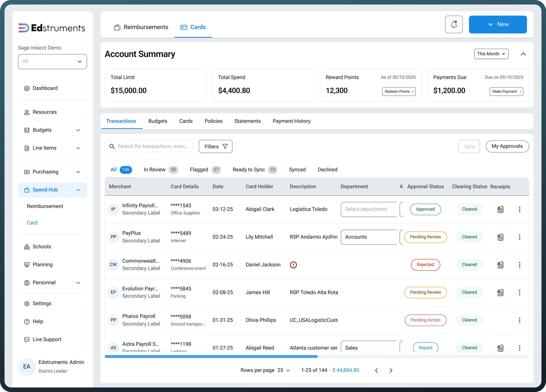
Task: Switch to the Statements tab
Action: [x=247, y=121]
